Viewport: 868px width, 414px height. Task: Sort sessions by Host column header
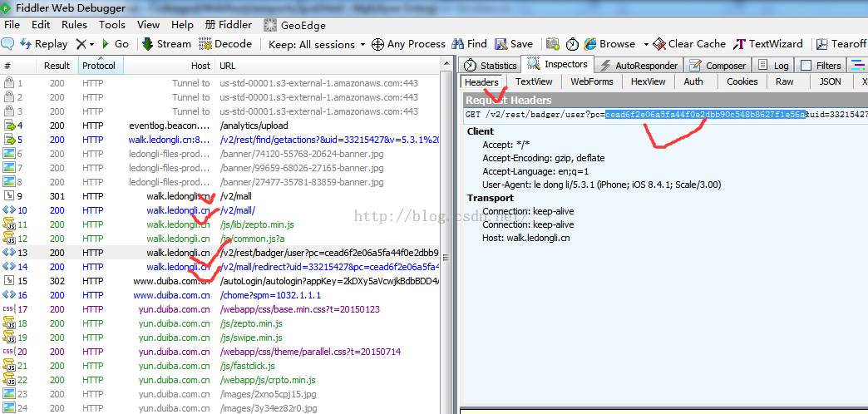[x=169, y=66]
